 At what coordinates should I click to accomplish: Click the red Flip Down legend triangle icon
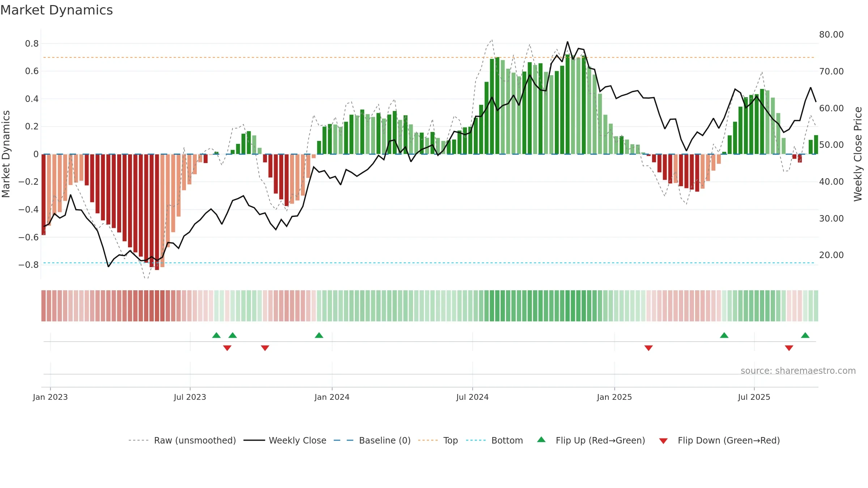click(663, 441)
